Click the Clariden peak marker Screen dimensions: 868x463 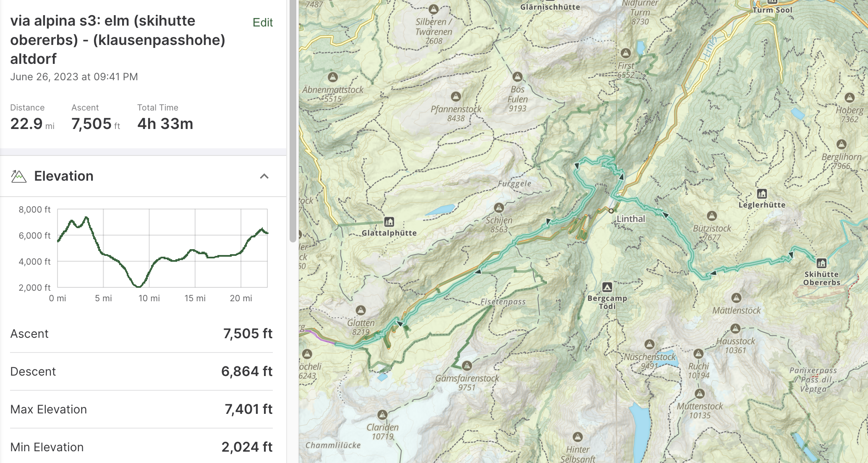click(382, 415)
